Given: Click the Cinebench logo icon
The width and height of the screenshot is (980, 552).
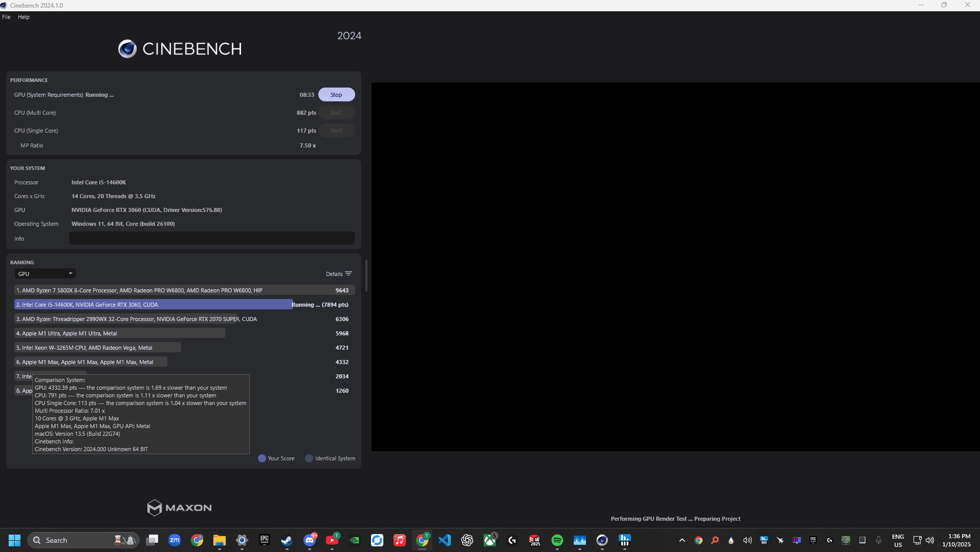Looking at the screenshot, I should point(127,49).
